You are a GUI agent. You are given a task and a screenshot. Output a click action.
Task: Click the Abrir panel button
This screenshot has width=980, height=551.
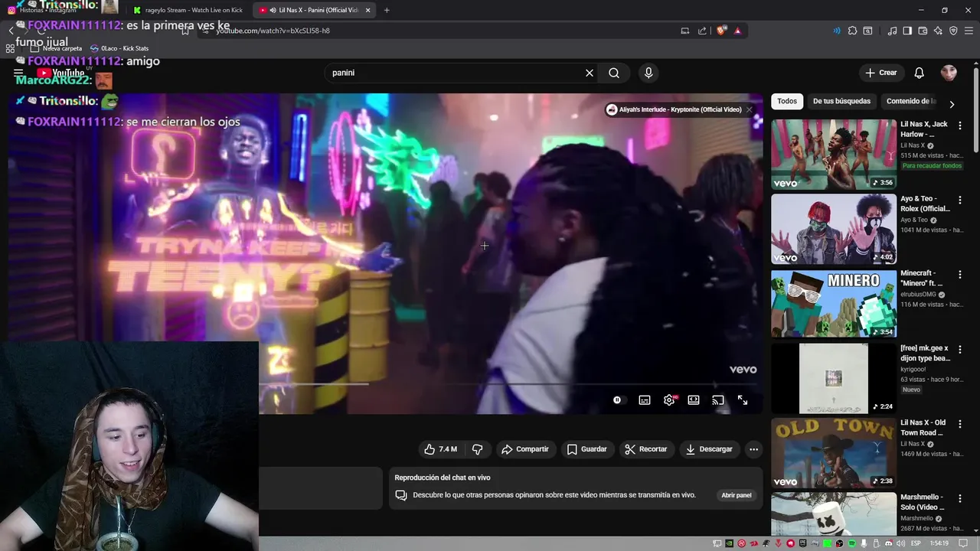tap(737, 495)
